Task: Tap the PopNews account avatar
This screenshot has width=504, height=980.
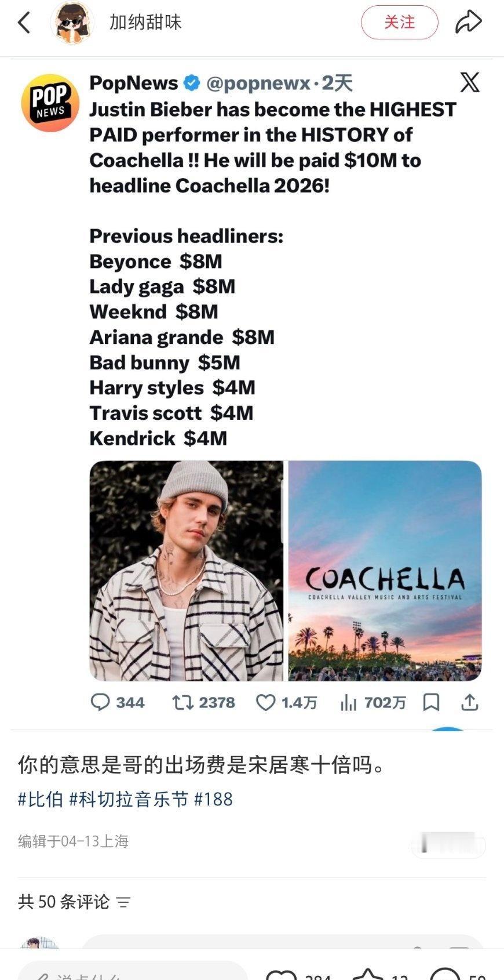Action: point(50,103)
